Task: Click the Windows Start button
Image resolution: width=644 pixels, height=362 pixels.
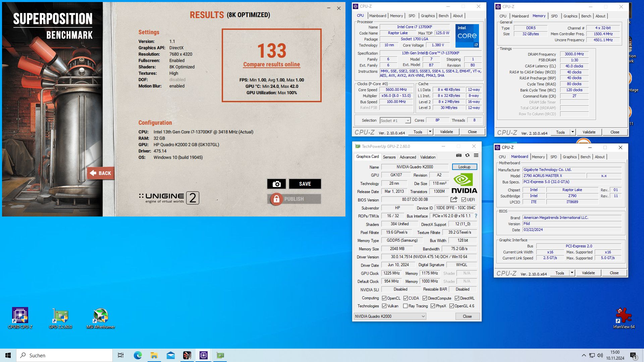Action: point(8,355)
